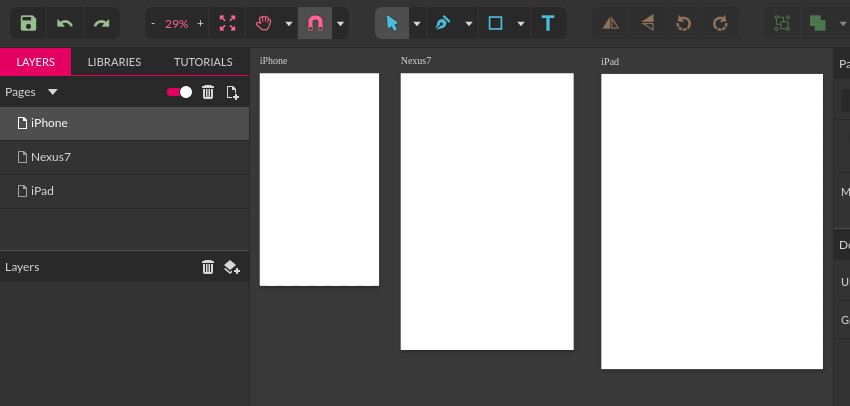Select the iPhone artboard canvas
This screenshot has width=850, height=406.
[319, 179]
